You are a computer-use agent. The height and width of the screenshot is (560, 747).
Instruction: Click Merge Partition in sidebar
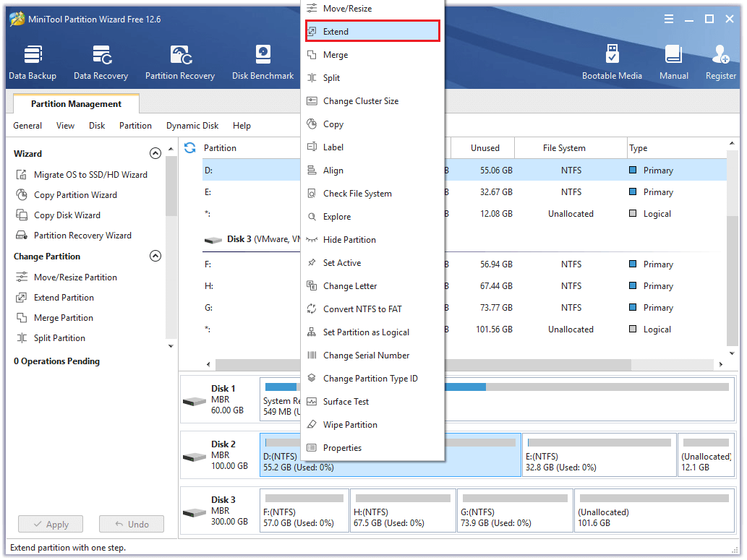tap(55, 318)
